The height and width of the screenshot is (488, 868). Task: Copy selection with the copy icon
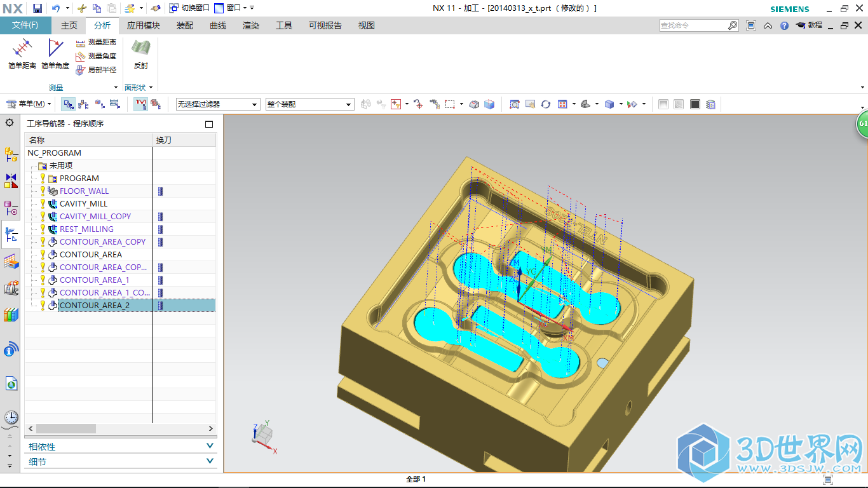tap(97, 8)
